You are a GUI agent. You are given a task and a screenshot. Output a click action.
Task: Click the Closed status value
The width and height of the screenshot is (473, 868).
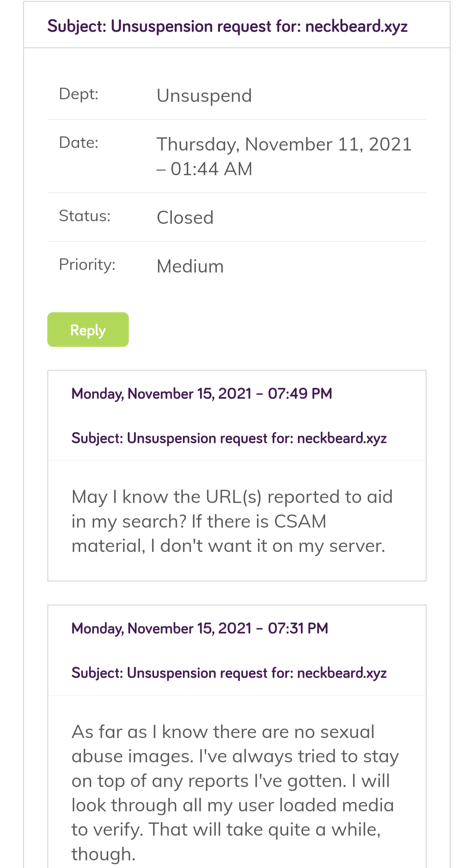(x=185, y=217)
